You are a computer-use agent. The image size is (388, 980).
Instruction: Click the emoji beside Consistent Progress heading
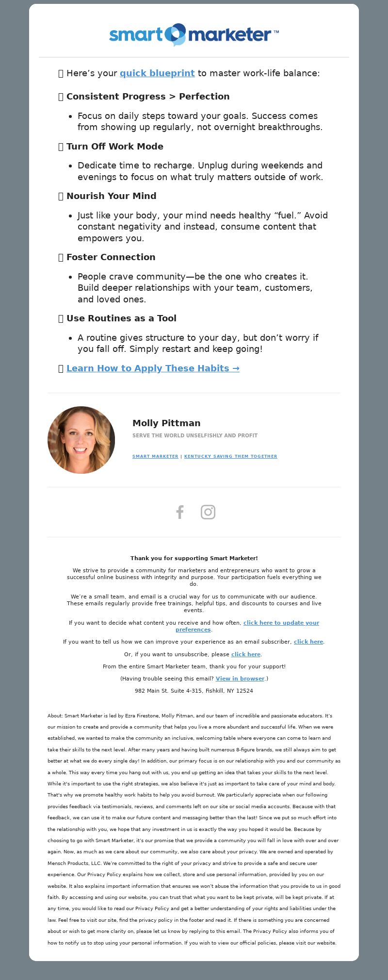click(x=61, y=97)
